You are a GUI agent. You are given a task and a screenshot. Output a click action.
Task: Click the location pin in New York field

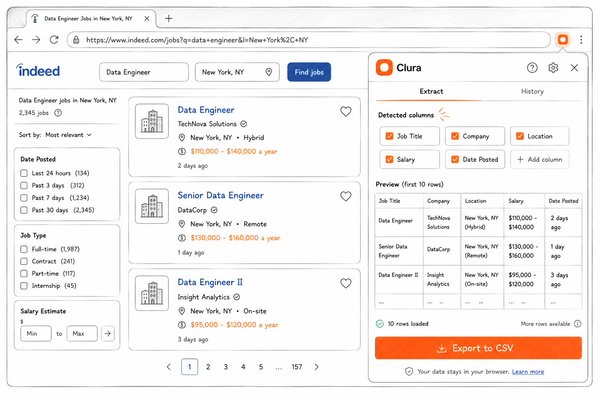[269, 72]
